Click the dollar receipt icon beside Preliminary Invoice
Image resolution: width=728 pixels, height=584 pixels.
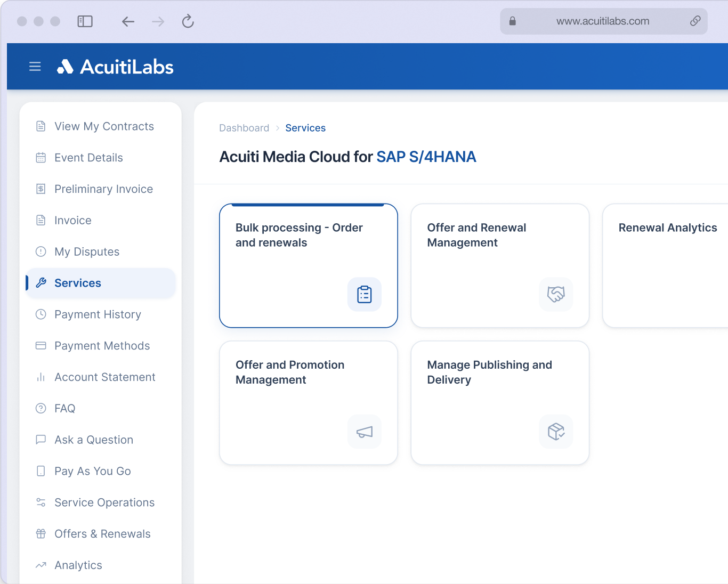[41, 189]
